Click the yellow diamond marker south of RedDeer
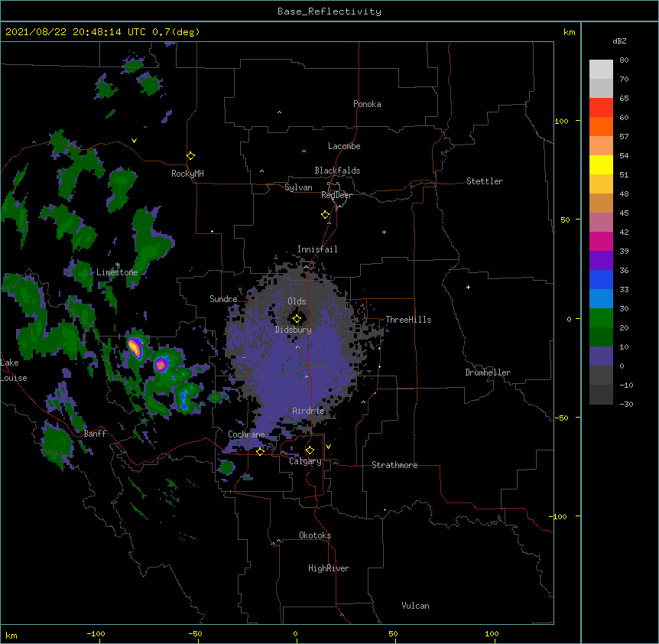 coord(326,215)
